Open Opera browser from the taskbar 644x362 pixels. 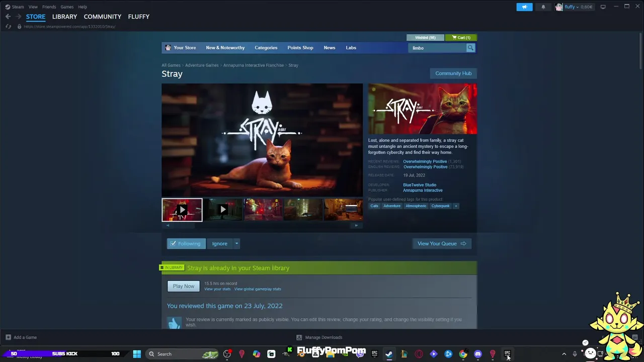click(419, 354)
